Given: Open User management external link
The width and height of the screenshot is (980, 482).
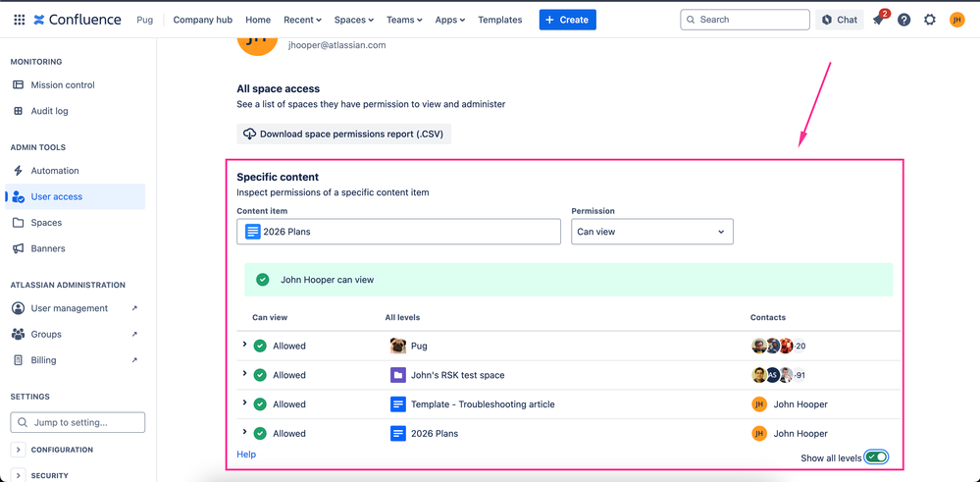Looking at the screenshot, I should 75,308.
